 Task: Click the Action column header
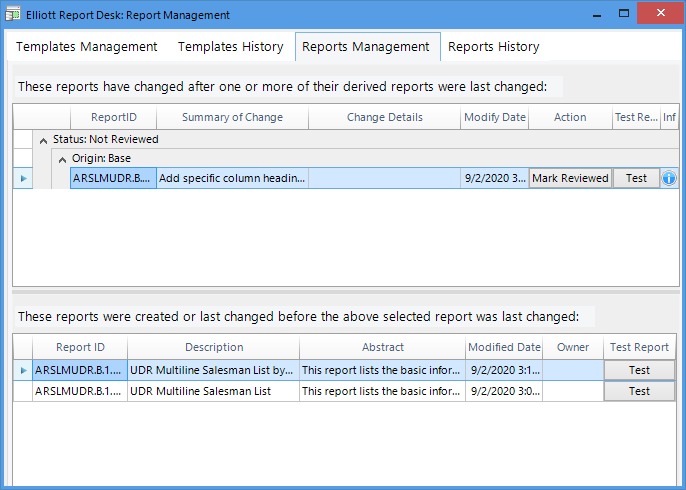tap(570, 117)
